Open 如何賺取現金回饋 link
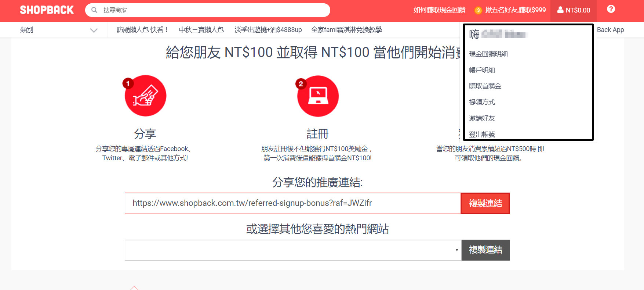This screenshot has height=290, width=644. point(439,10)
